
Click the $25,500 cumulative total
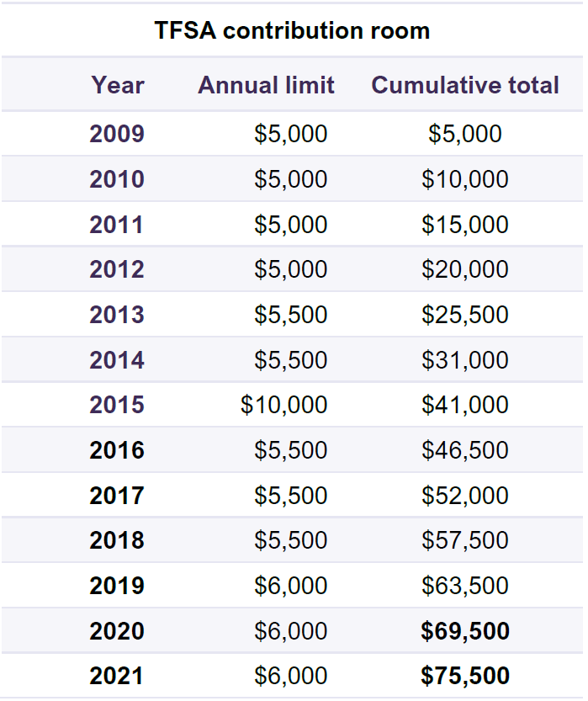click(465, 314)
